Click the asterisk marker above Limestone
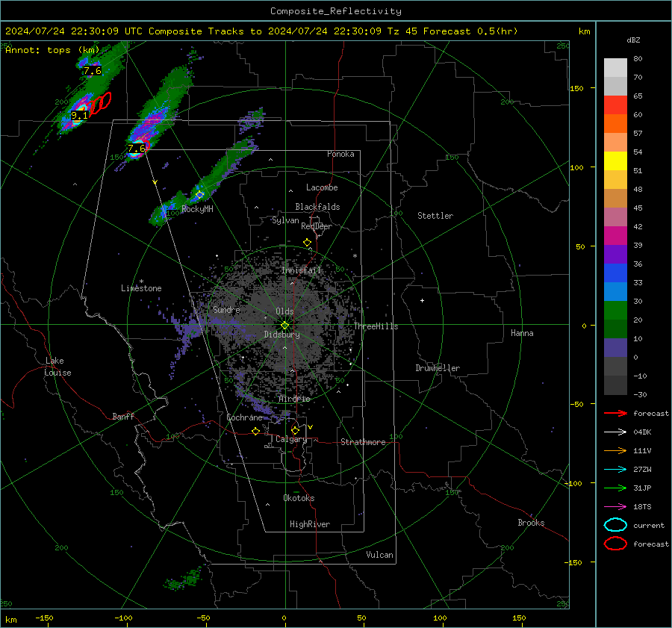Screen dimensions: 672x628 (x=141, y=282)
